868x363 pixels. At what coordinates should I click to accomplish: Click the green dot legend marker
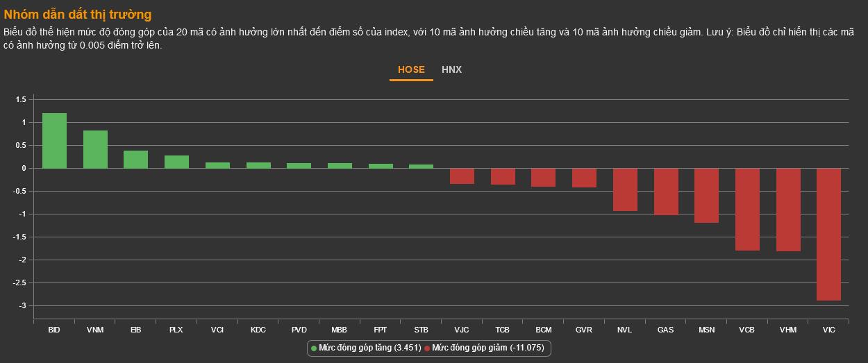point(314,348)
